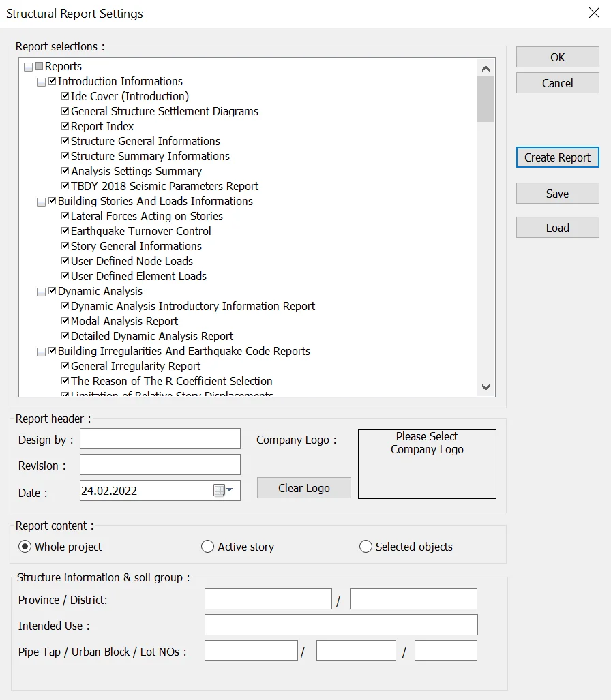611x700 pixels.
Task: Collapse Building Irregularities And Earthquake Code Reports
Action: pos(41,352)
